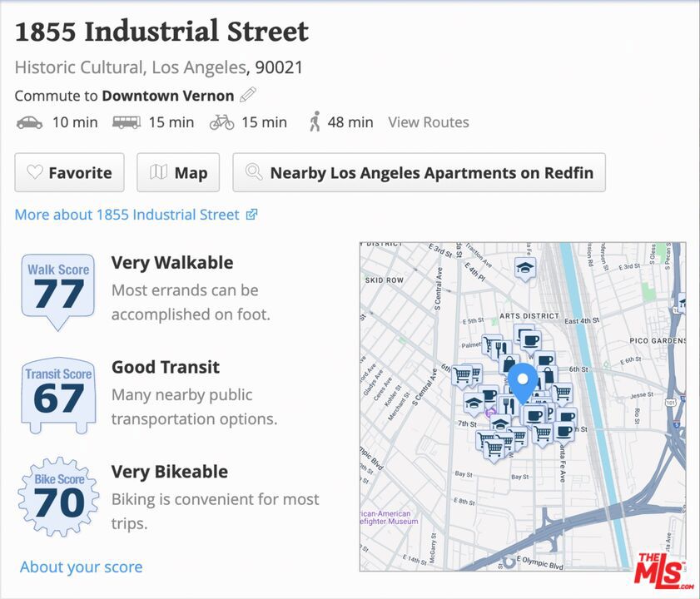
Task: Click the graduation cap school marker
Action: 524,268
